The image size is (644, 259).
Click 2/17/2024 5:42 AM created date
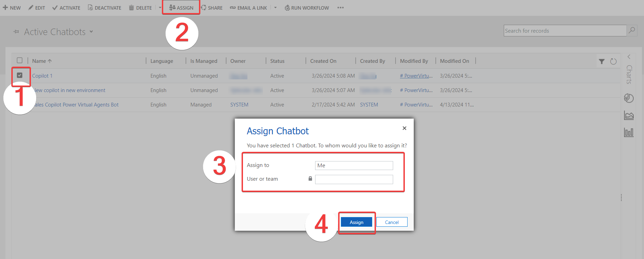coord(333,105)
